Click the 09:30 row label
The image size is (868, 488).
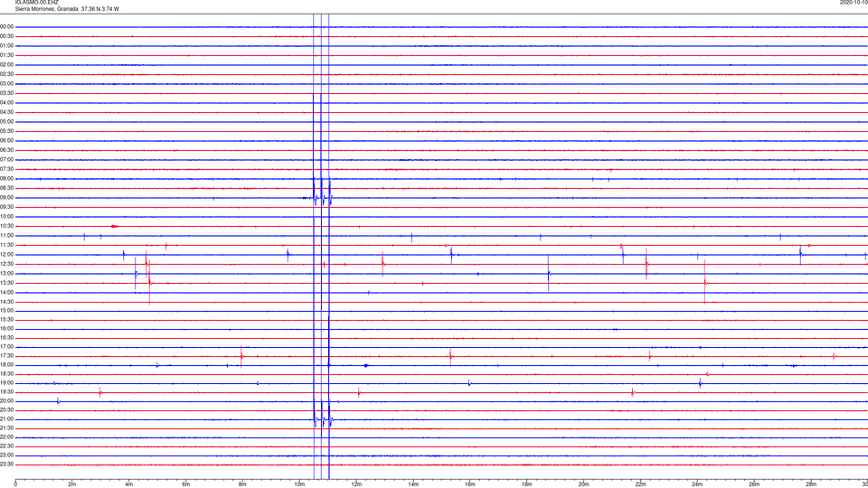click(x=7, y=208)
